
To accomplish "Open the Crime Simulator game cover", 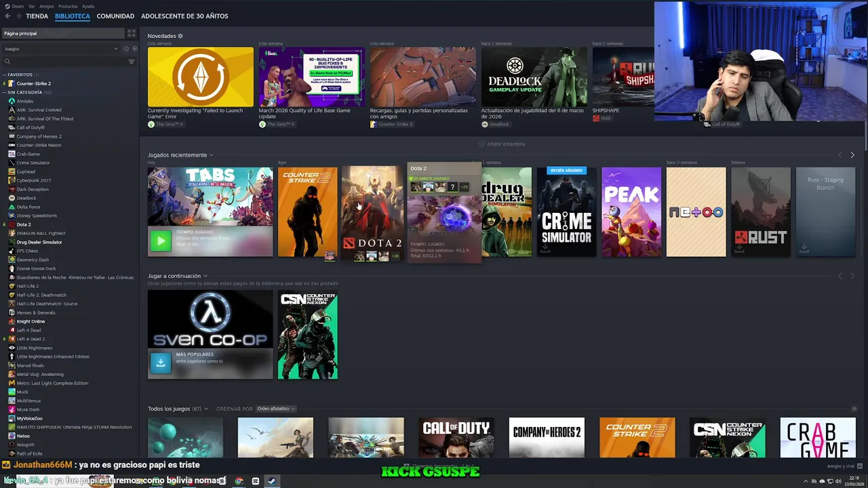I will [x=566, y=212].
